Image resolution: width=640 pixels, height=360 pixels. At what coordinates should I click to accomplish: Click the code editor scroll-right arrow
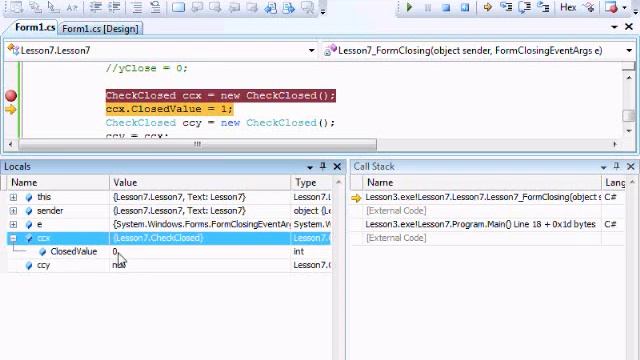[615, 144]
